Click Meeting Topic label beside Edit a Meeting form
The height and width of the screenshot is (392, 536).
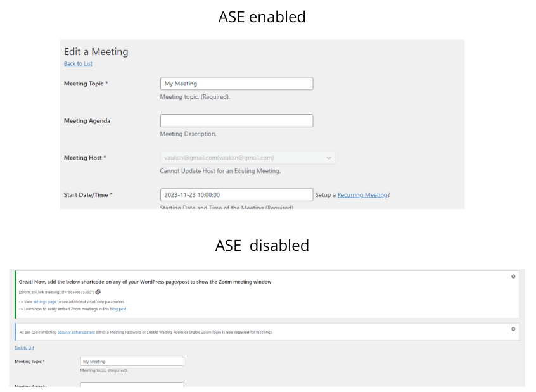coord(86,84)
